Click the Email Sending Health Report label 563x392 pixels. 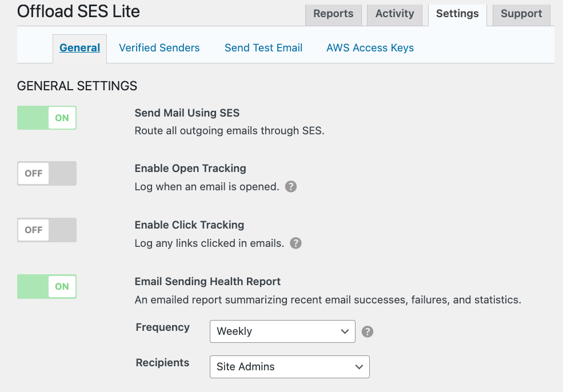point(207,281)
